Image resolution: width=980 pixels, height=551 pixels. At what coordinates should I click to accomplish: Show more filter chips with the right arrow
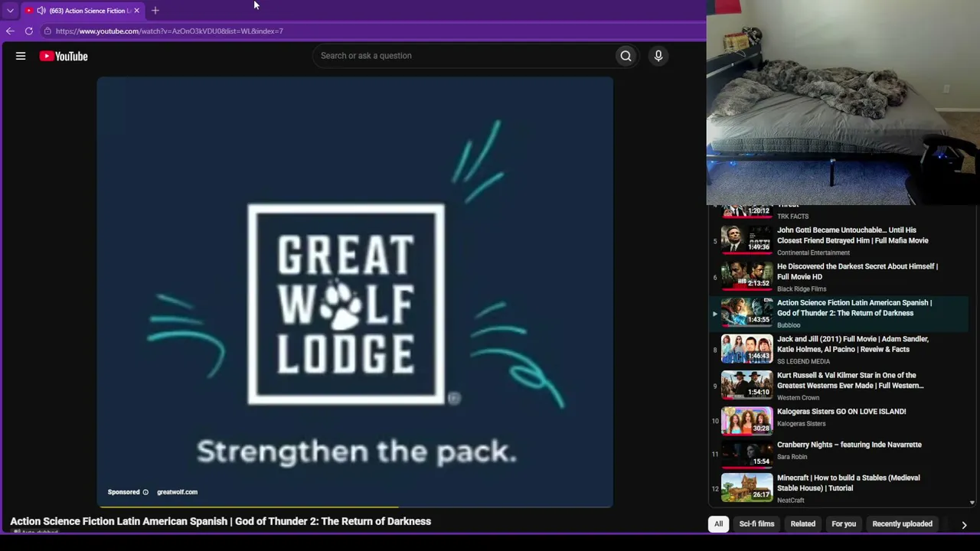point(964,524)
